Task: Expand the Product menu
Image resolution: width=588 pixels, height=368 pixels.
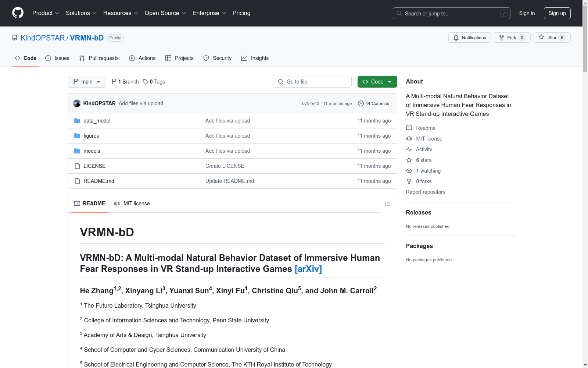Action: 46,13
